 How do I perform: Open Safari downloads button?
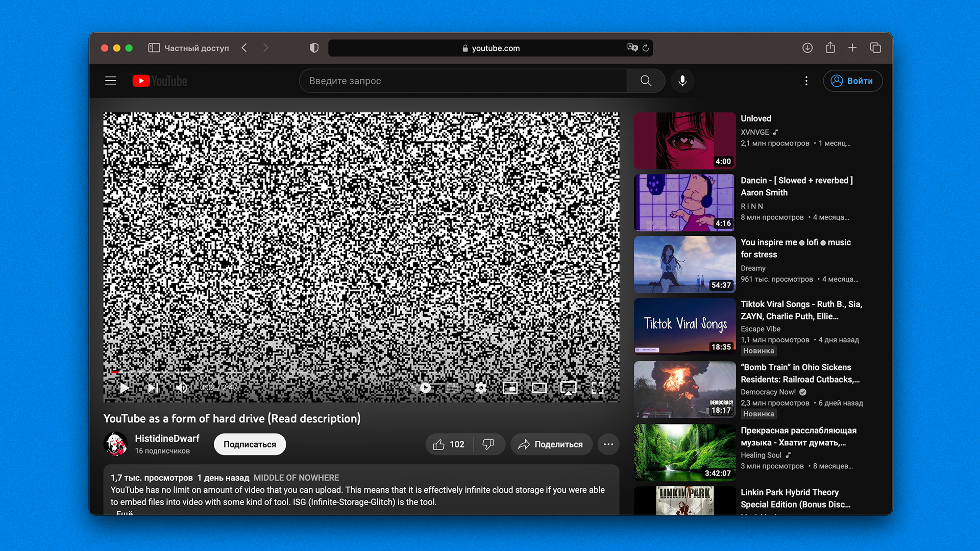click(807, 47)
